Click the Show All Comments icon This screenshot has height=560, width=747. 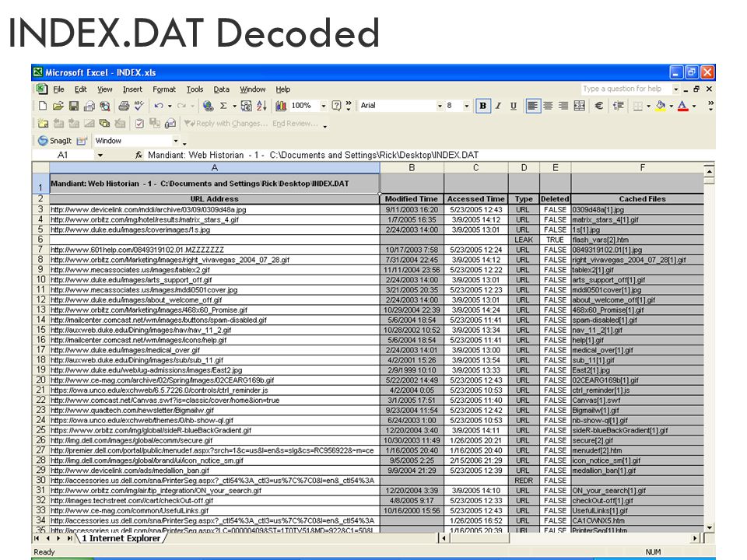point(104,124)
